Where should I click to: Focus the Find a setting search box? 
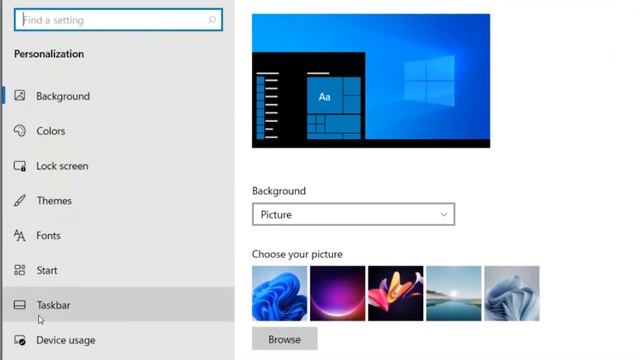(x=118, y=20)
